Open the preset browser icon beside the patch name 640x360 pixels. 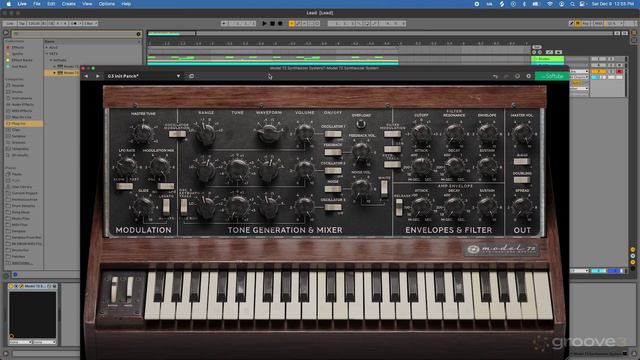click(x=191, y=76)
